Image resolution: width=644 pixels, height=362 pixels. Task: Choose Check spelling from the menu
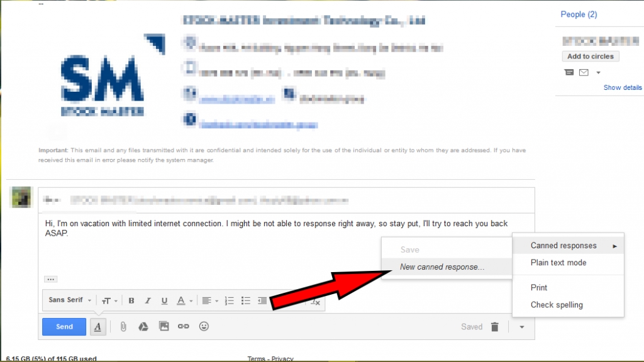[568, 305]
